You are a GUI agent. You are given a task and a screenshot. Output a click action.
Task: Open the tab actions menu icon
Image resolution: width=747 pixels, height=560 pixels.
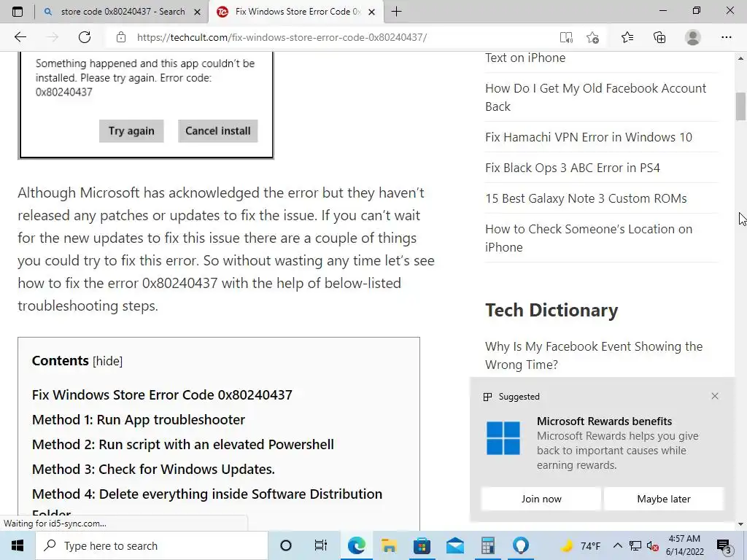18,12
